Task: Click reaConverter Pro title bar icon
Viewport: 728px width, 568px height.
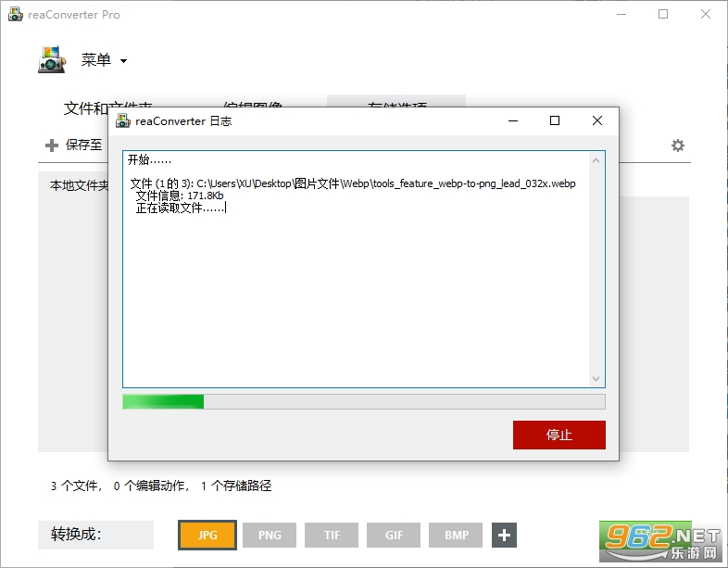Action: (15, 15)
